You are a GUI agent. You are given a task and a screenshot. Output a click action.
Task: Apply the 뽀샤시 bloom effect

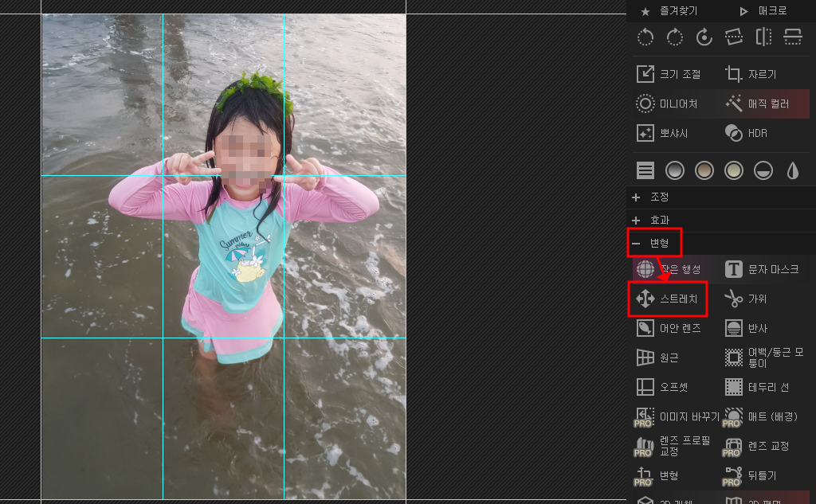[662, 133]
